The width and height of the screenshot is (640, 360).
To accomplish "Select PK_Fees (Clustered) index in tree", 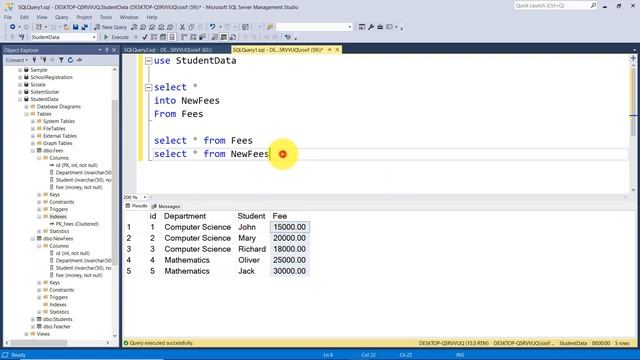I will tap(77, 224).
